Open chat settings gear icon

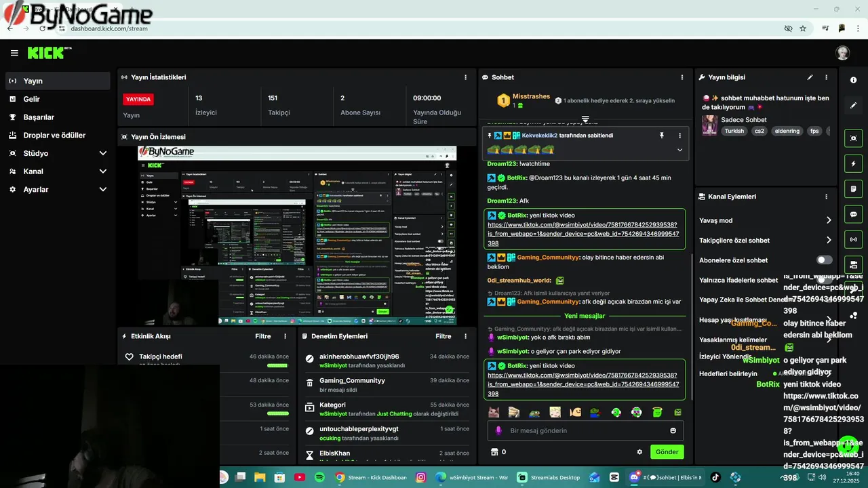coord(639,452)
